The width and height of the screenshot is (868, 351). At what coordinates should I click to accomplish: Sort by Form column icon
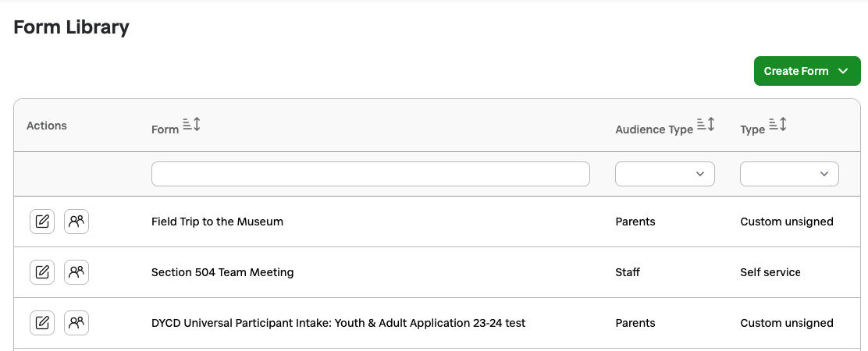click(191, 125)
